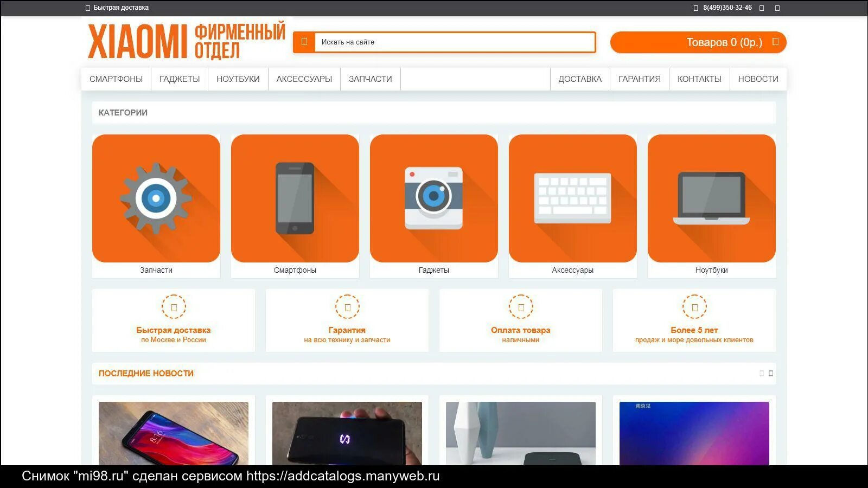
Task: Click the Ноутбуки category label
Action: point(712,270)
